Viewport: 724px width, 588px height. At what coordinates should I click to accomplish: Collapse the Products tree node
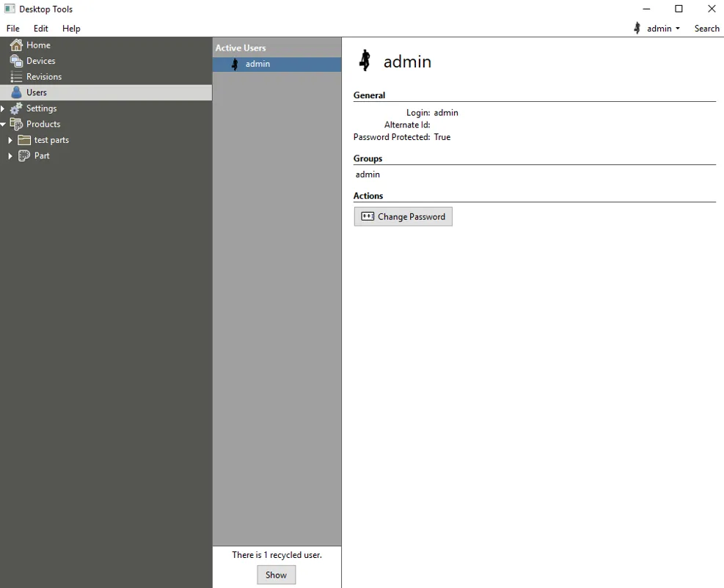(x=3, y=125)
